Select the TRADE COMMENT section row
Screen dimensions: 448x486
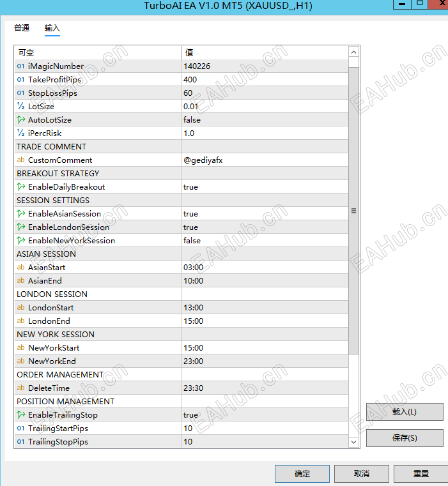click(182, 147)
